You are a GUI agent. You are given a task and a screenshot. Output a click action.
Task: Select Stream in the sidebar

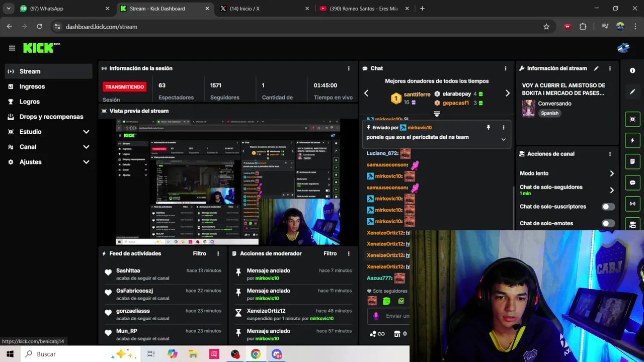(x=49, y=71)
